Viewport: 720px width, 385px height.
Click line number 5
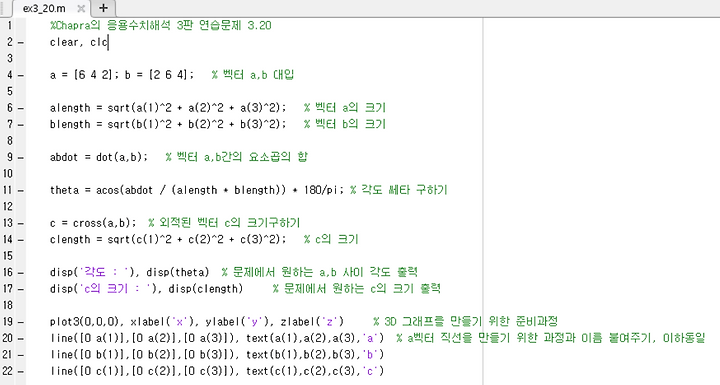tap(10, 91)
